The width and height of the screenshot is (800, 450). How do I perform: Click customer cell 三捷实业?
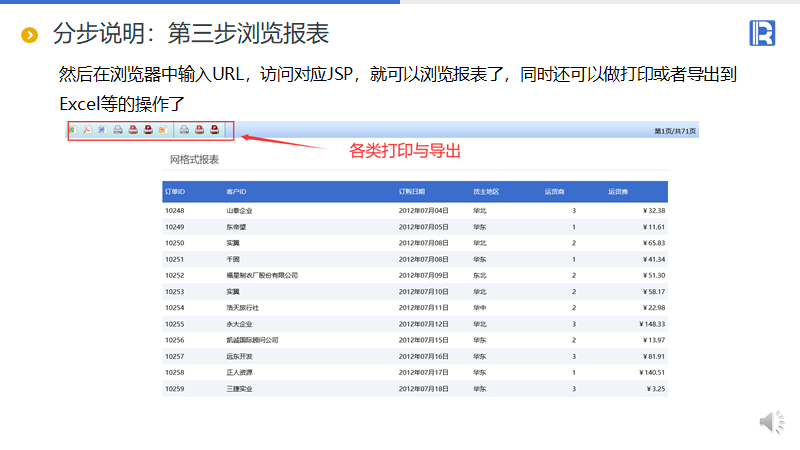(239, 389)
